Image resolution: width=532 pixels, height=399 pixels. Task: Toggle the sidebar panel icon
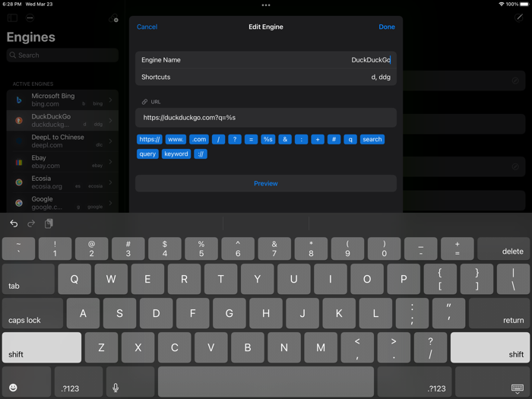pyautogui.click(x=13, y=18)
